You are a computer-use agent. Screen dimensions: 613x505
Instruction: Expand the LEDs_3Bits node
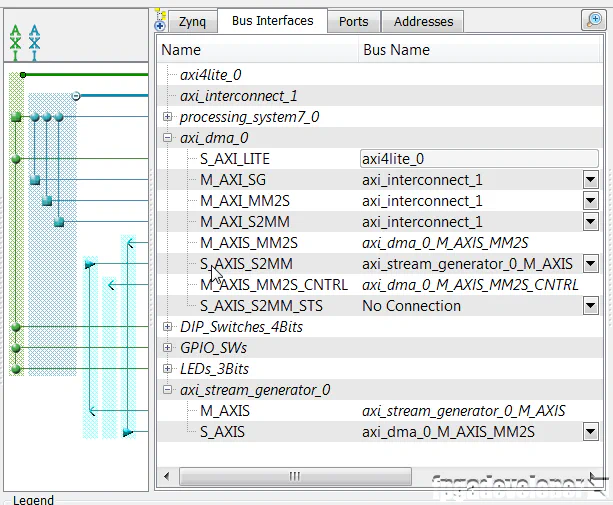tap(168, 369)
